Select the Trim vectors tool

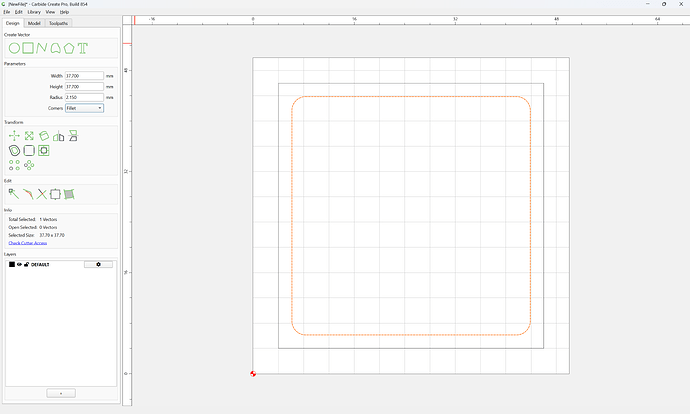pos(28,194)
